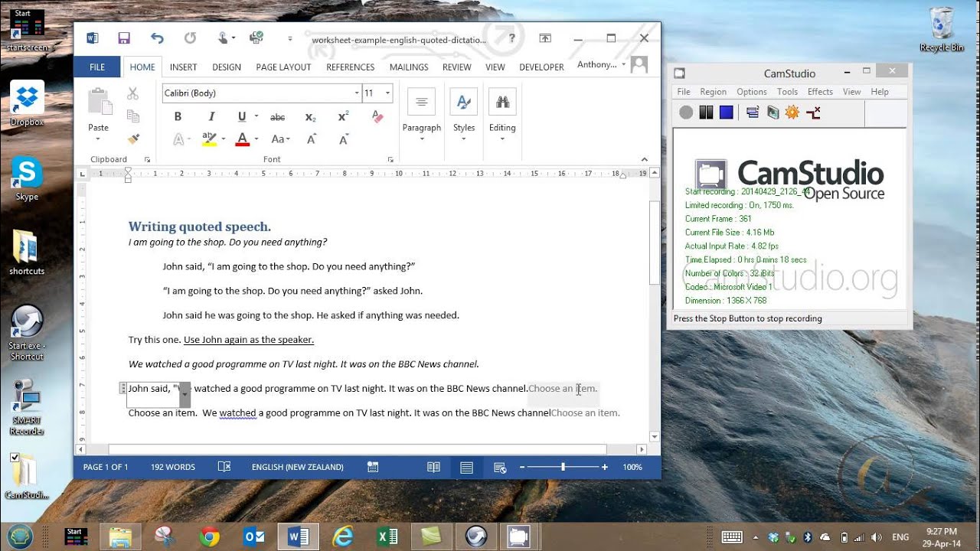Image resolution: width=980 pixels, height=551 pixels.
Task: Open underline style dropdown arrow
Action: [x=256, y=117]
